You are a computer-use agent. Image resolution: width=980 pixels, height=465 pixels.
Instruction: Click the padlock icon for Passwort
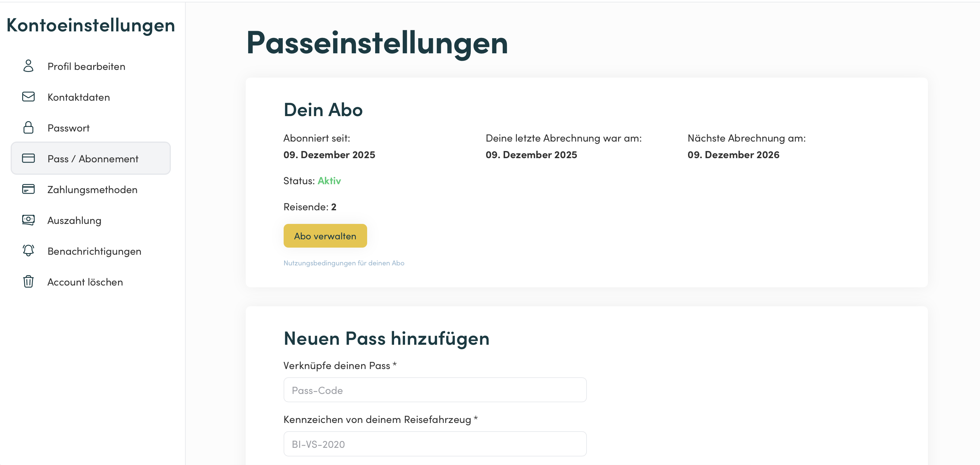point(28,127)
